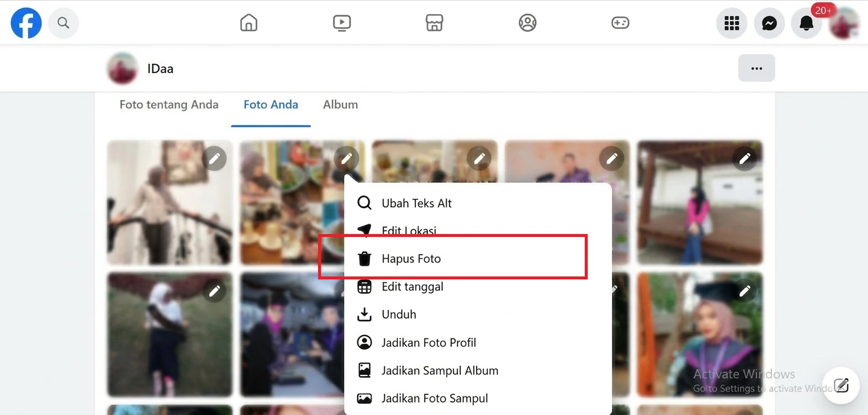Click the search magnifier icon
Viewport: 868px width, 415px height.
[x=63, y=23]
